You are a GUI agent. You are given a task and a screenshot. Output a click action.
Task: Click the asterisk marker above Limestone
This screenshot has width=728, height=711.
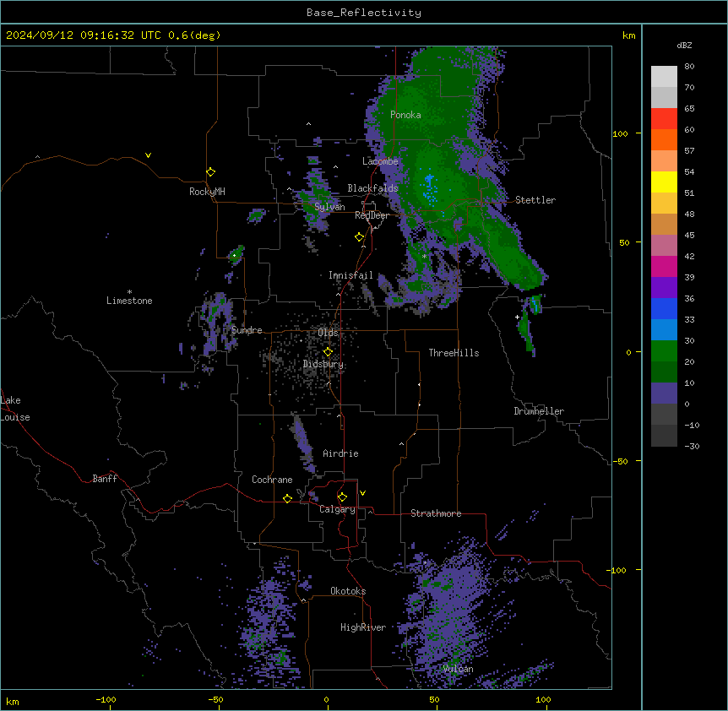[129, 292]
